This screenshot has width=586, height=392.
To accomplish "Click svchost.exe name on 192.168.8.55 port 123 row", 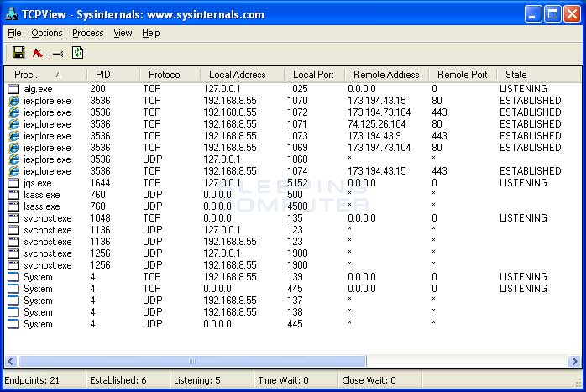I will coord(48,242).
